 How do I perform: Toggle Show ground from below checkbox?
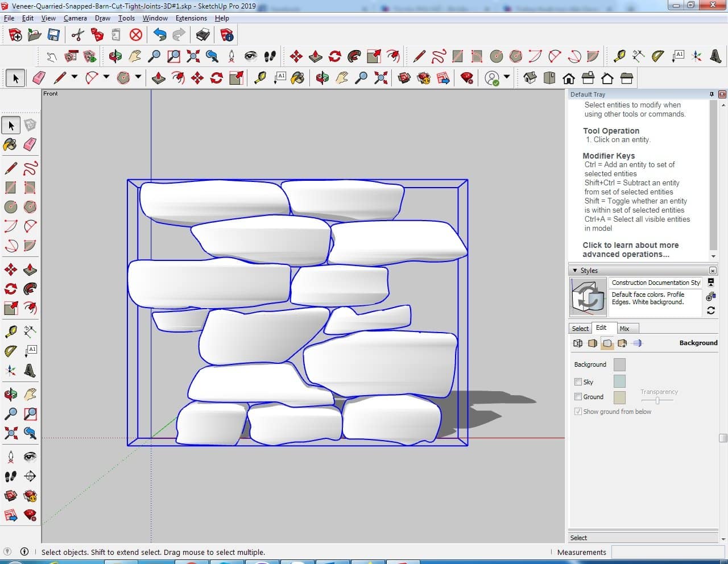click(x=578, y=412)
